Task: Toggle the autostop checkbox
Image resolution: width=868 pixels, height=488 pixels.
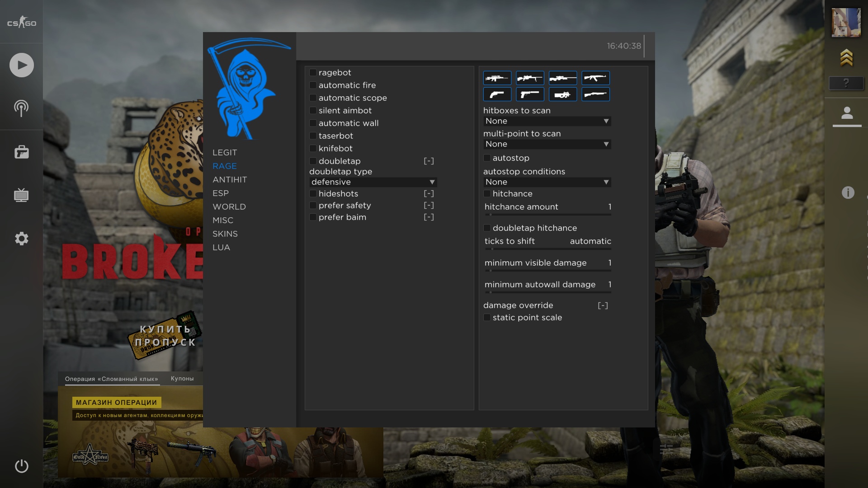Action: [487, 158]
